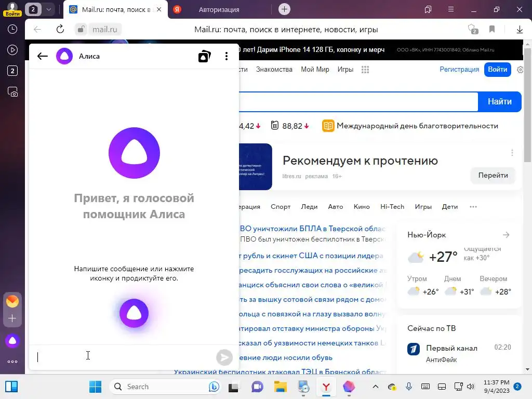The width and height of the screenshot is (532, 399).
Task: Click the taskbar Search box
Action: point(165,387)
